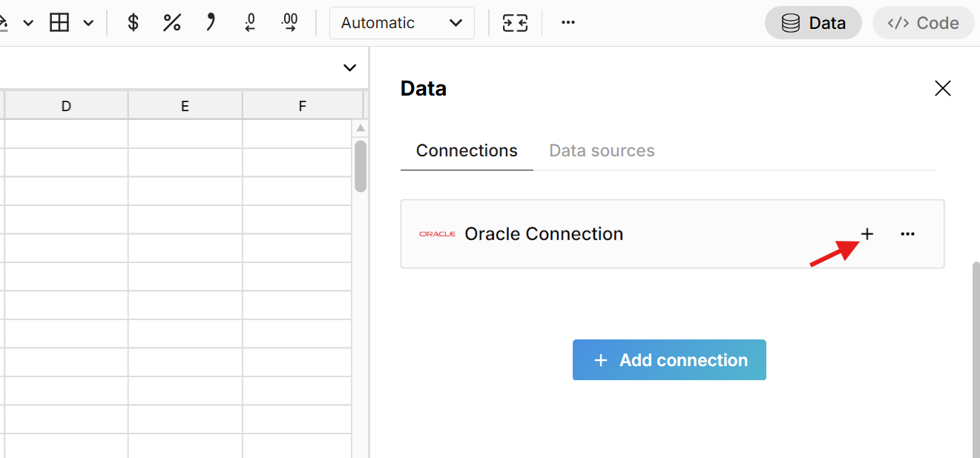The image size is (980, 458).
Task: Increase decimal places
Action: point(289,22)
